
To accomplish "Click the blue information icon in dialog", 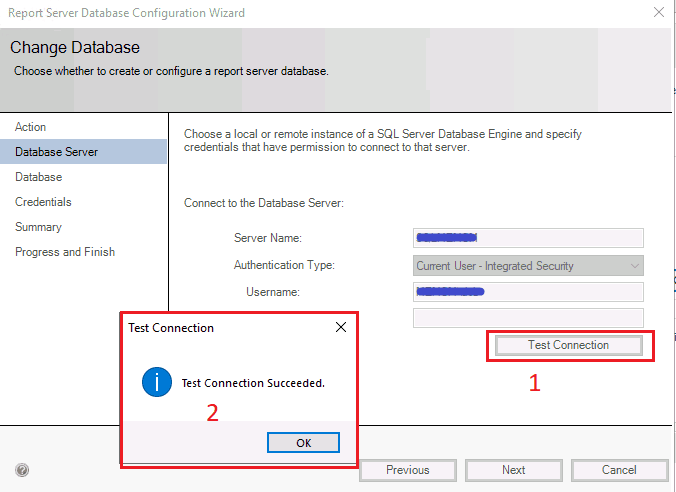I will [156, 382].
